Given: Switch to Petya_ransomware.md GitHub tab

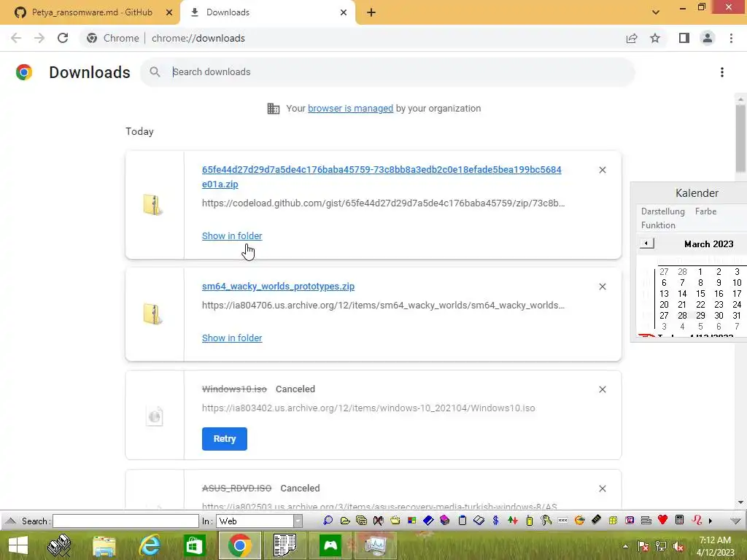Looking at the screenshot, I should coord(90,12).
